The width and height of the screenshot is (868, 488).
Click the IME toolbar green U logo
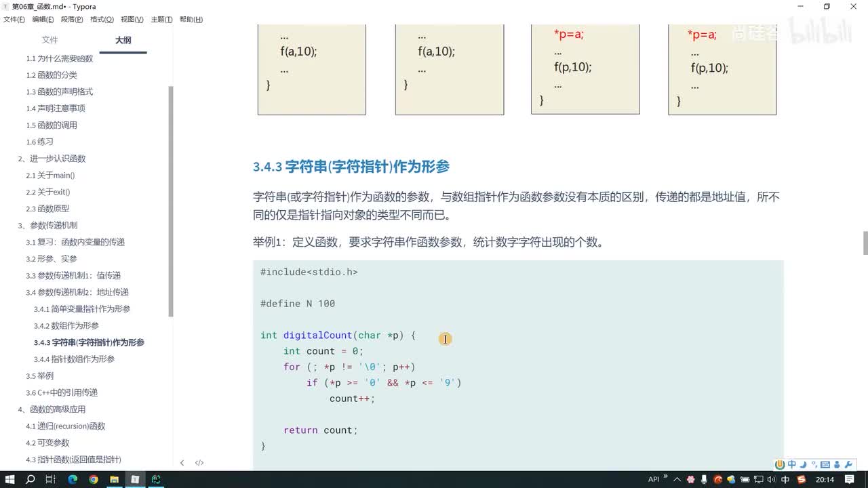pos(780,464)
